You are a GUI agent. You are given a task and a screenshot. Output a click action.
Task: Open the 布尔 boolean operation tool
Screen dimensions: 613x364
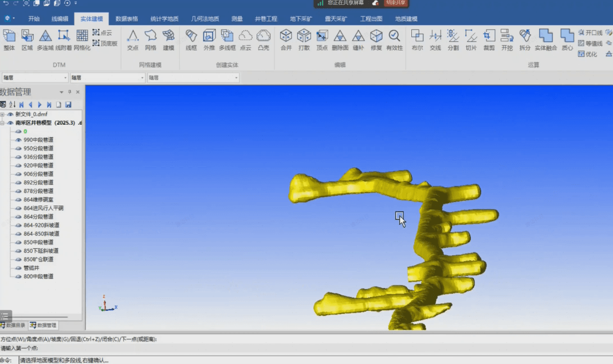pyautogui.click(x=417, y=40)
